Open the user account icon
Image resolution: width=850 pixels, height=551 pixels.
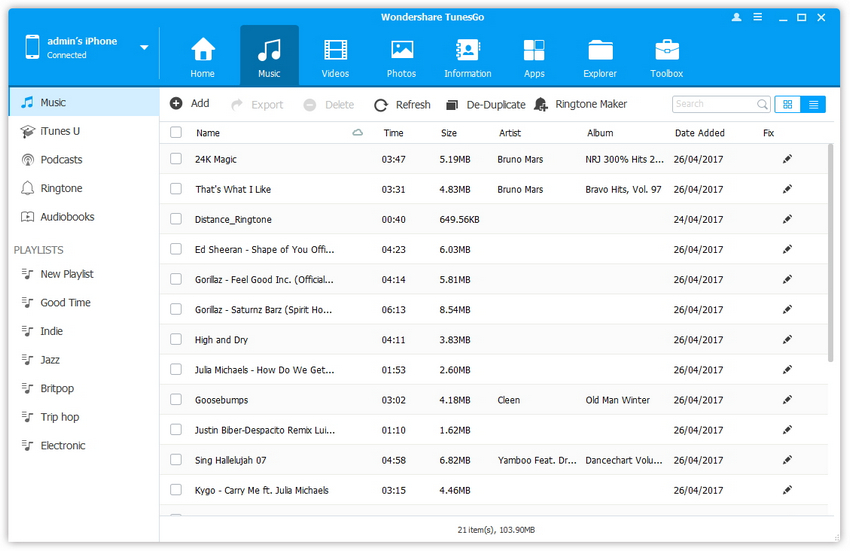click(736, 17)
